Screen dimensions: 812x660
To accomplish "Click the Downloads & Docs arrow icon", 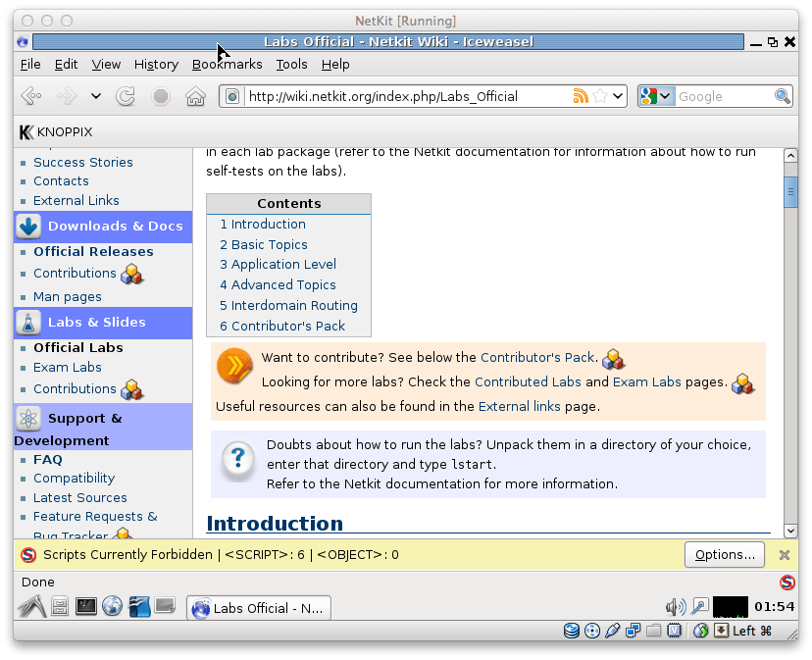I will (28, 227).
